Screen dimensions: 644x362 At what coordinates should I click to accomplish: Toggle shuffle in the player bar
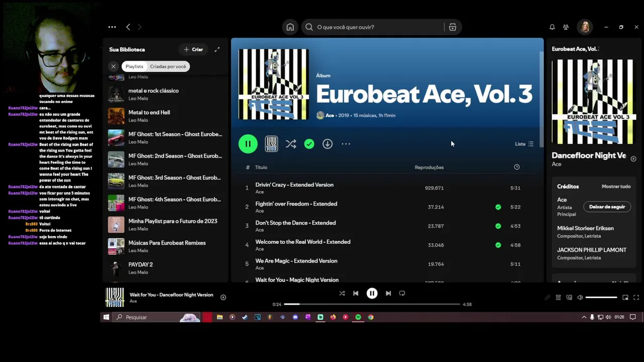(342, 293)
